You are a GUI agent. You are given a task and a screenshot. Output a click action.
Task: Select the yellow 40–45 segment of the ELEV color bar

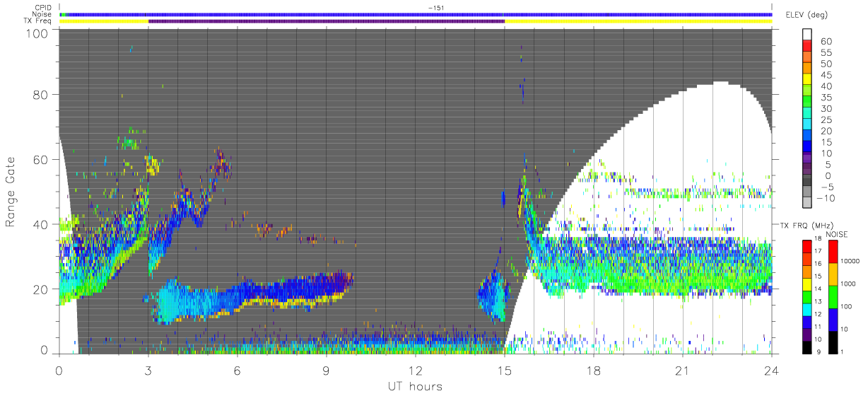pos(807,80)
